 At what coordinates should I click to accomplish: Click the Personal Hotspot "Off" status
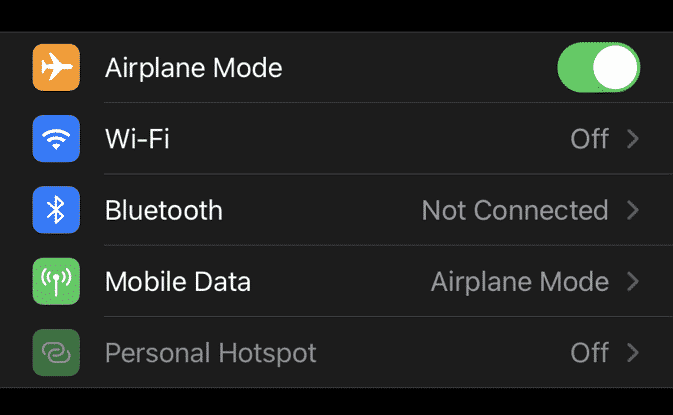click(x=589, y=352)
